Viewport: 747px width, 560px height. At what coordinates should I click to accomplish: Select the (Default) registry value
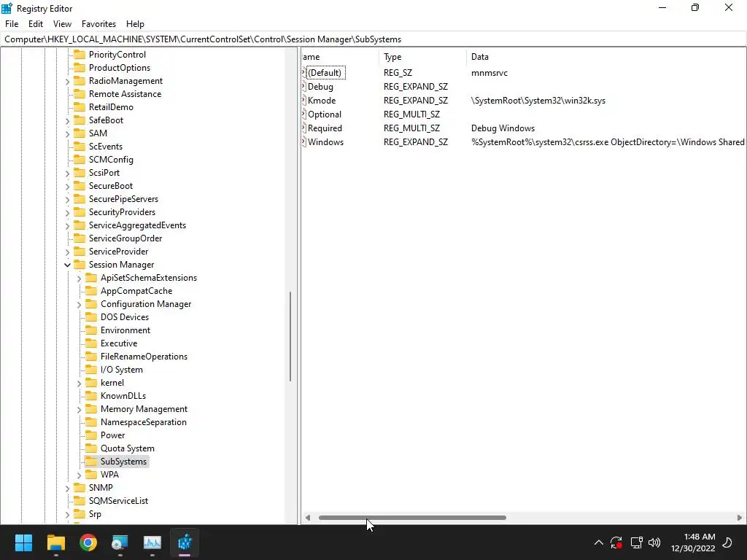point(325,73)
